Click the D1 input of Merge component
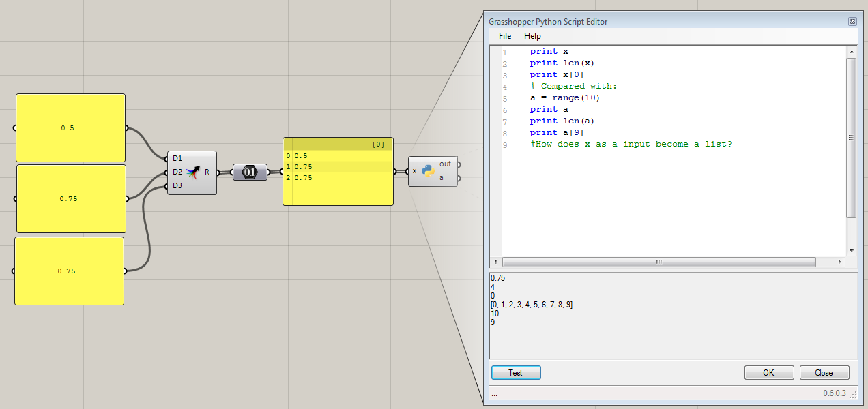The height and width of the screenshot is (409, 868). 177,158
